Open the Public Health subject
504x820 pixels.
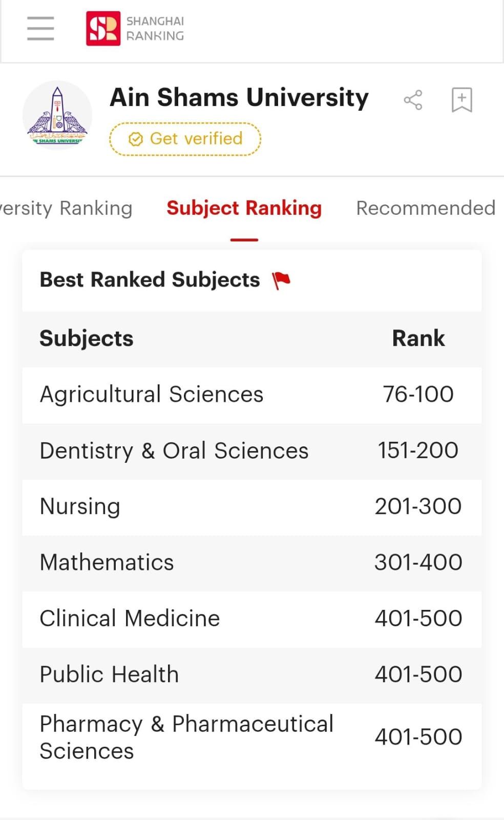252,674
